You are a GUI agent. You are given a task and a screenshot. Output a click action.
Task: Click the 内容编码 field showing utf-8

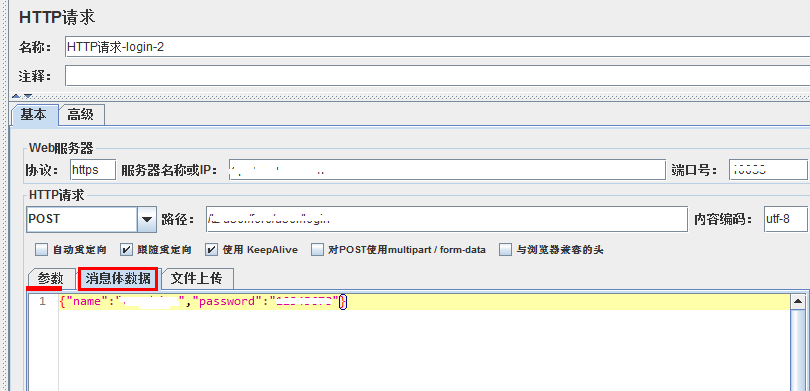coord(785,219)
